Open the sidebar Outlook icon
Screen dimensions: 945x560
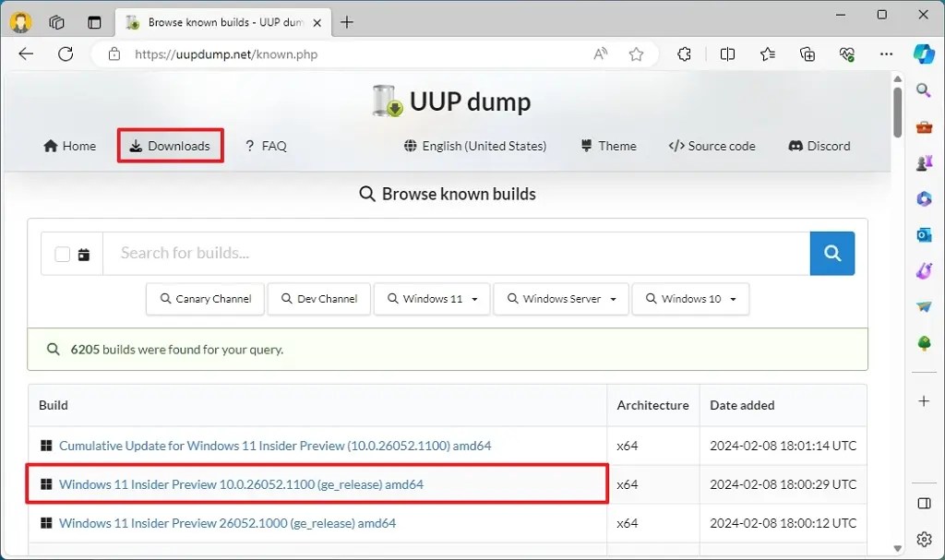(x=924, y=234)
